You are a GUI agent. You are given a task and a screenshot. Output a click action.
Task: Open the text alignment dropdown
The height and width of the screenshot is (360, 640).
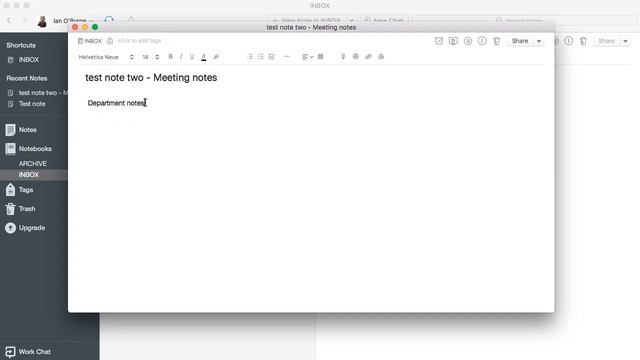point(307,57)
